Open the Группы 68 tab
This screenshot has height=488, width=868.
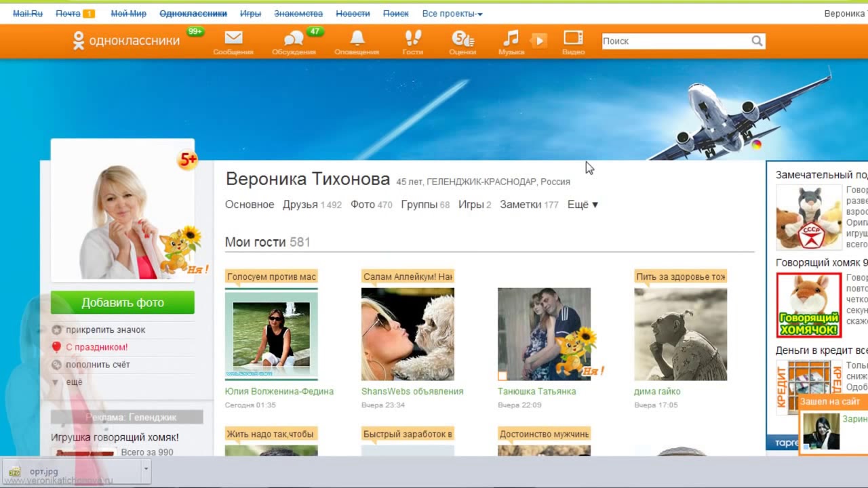(x=425, y=205)
